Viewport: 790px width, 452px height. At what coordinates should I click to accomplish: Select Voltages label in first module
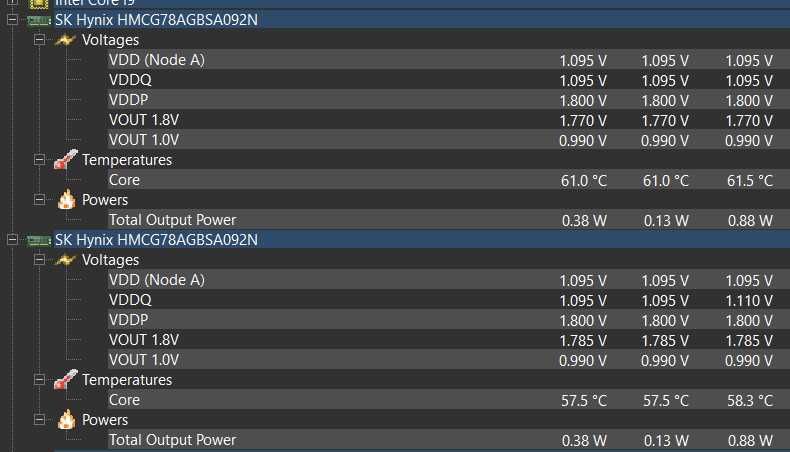(110, 40)
